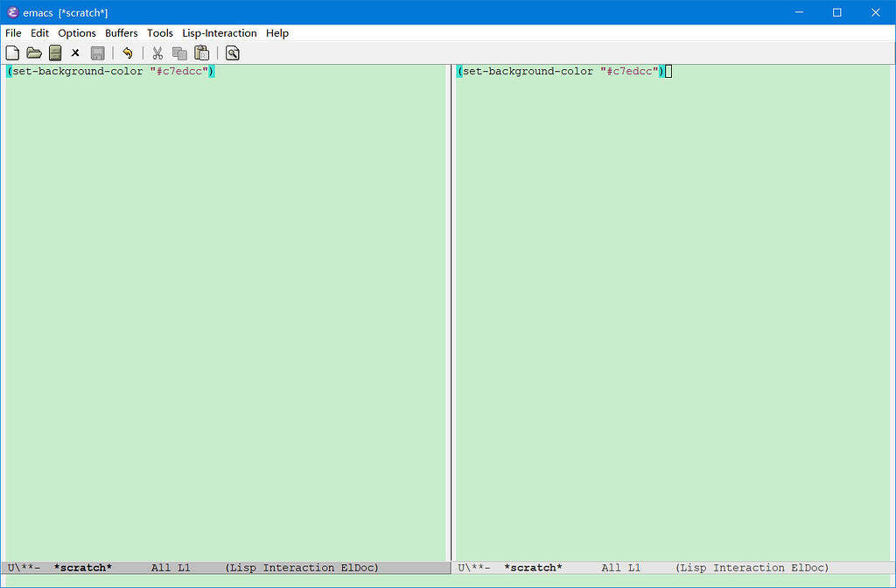Click ElDoc minor mode indicator in right mode line
Image resolution: width=896 pixels, height=588 pixels.
pos(809,567)
